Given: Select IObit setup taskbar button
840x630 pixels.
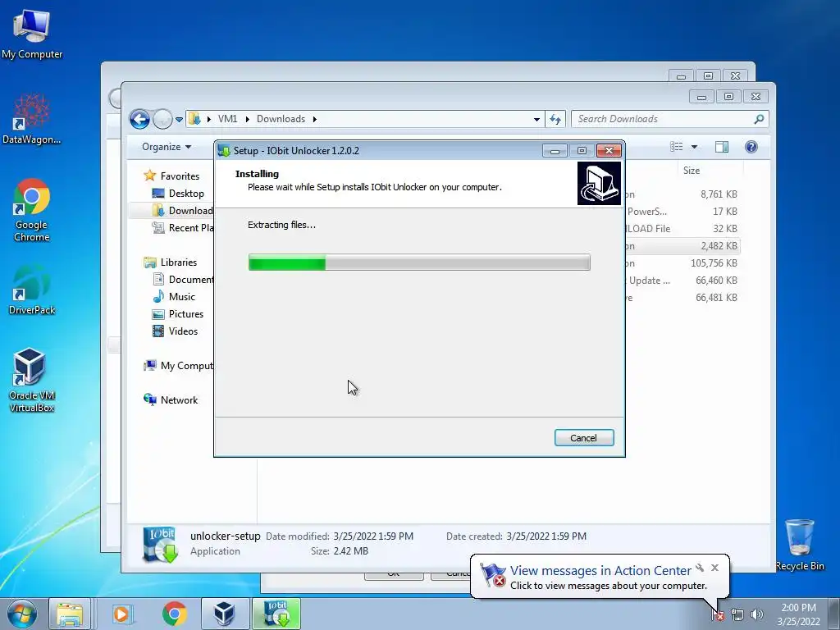Looking at the screenshot, I should (x=276, y=614).
